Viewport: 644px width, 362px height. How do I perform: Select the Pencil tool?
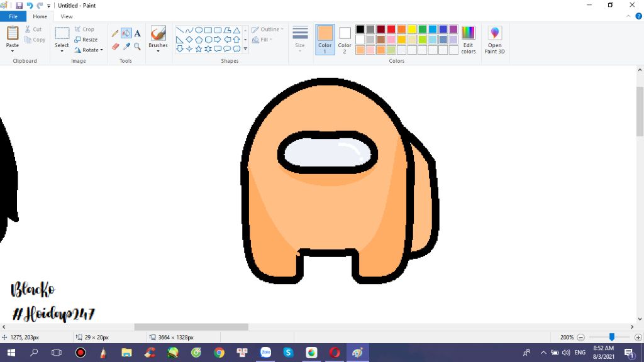click(x=115, y=33)
